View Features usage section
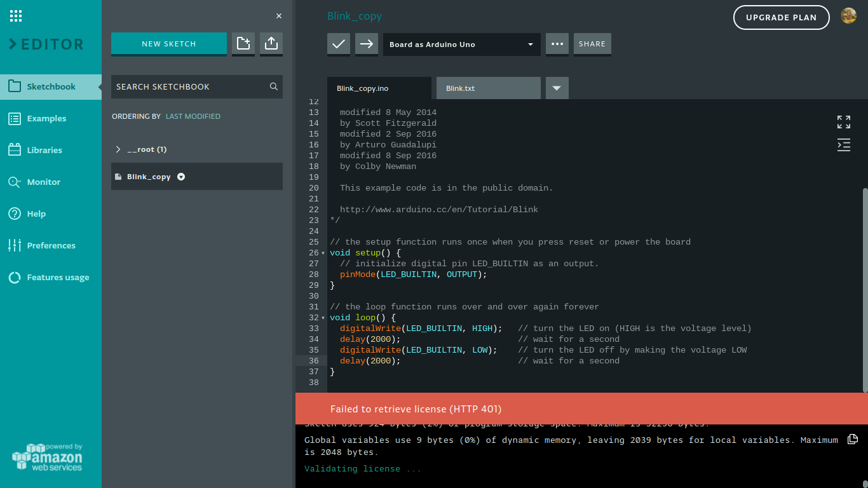 pos(58,277)
